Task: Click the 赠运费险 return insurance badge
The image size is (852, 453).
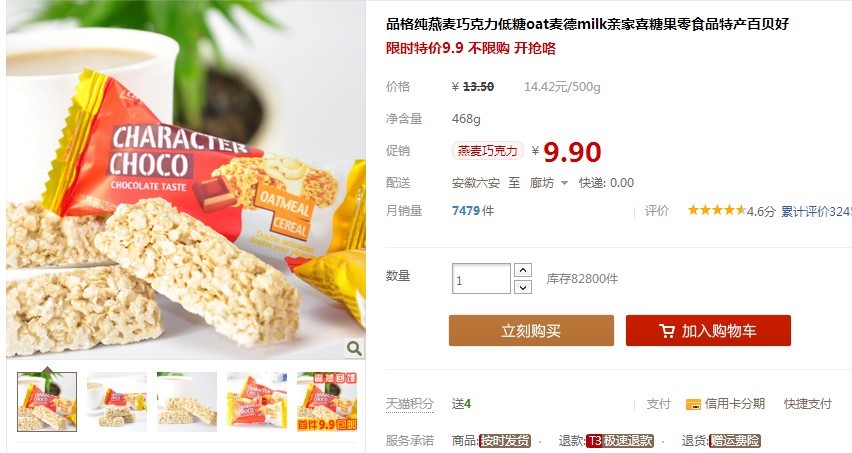Action: click(735, 441)
